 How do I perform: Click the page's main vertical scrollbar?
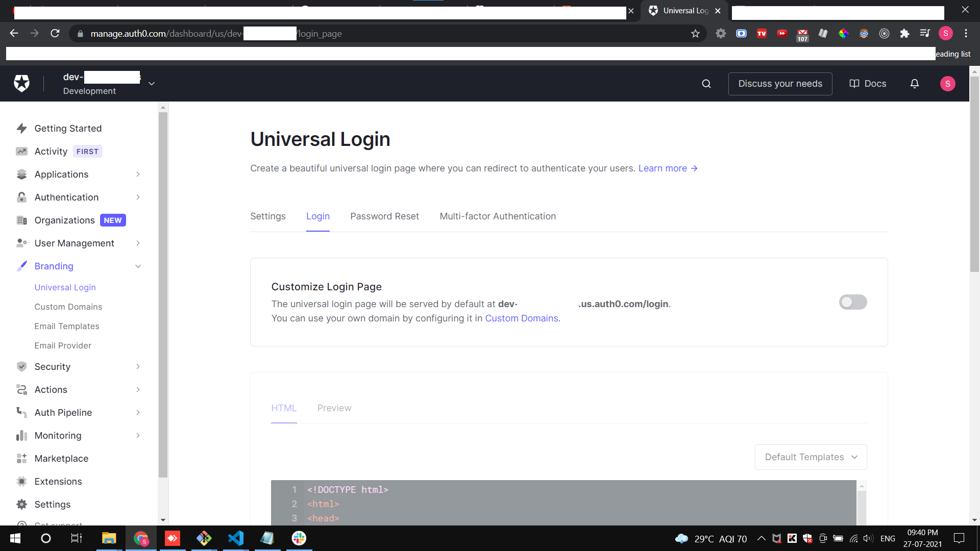(974, 173)
